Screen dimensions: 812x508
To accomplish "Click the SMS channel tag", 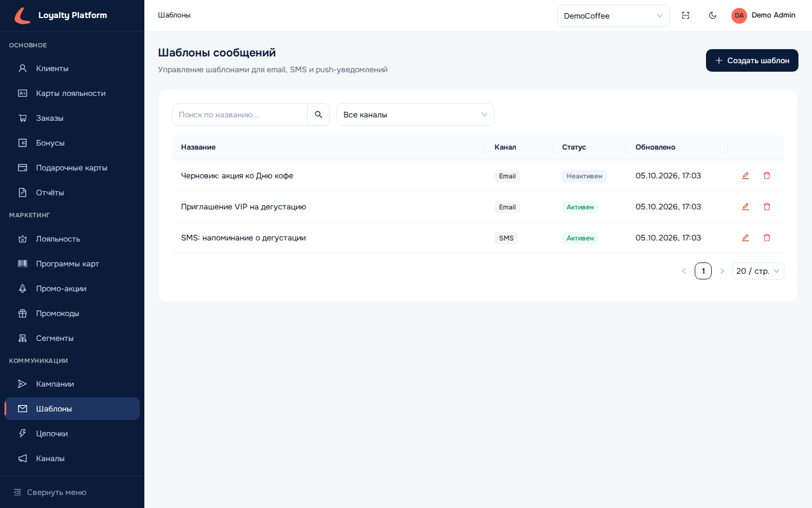I will 506,238.
